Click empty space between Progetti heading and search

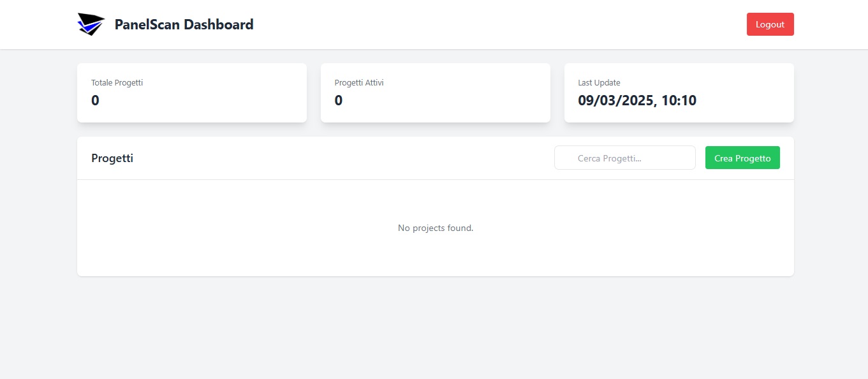click(344, 158)
